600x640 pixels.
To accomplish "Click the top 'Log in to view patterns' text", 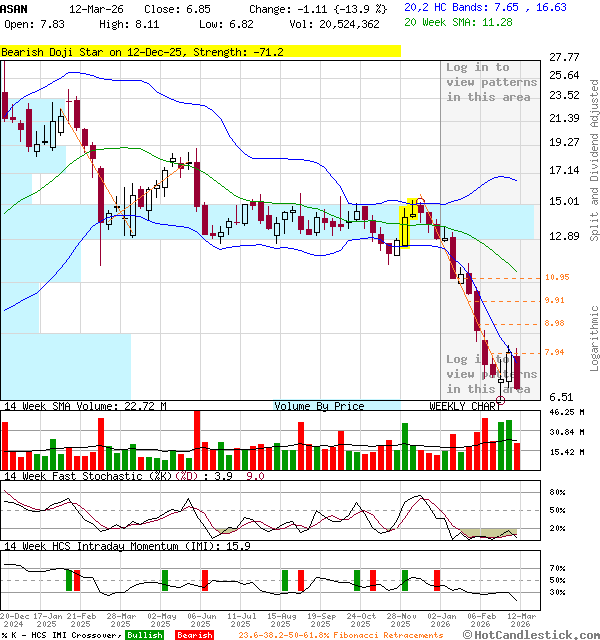I will (491, 82).
